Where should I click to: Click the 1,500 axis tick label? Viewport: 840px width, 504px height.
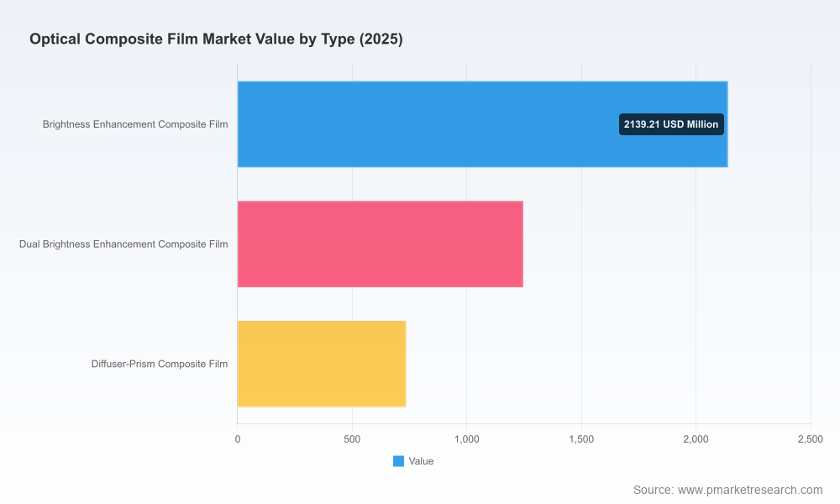(581, 439)
